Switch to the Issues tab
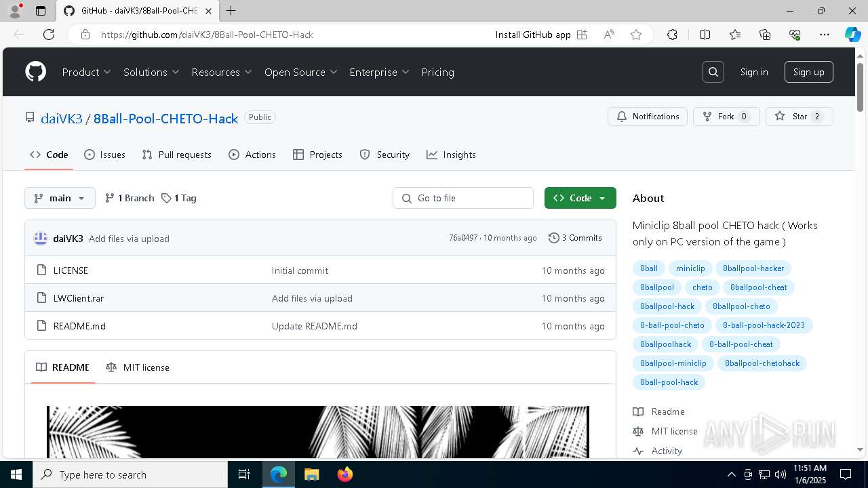Image resolution: width=868 pixels, height=488 pixels. click(x=104, y=155)
